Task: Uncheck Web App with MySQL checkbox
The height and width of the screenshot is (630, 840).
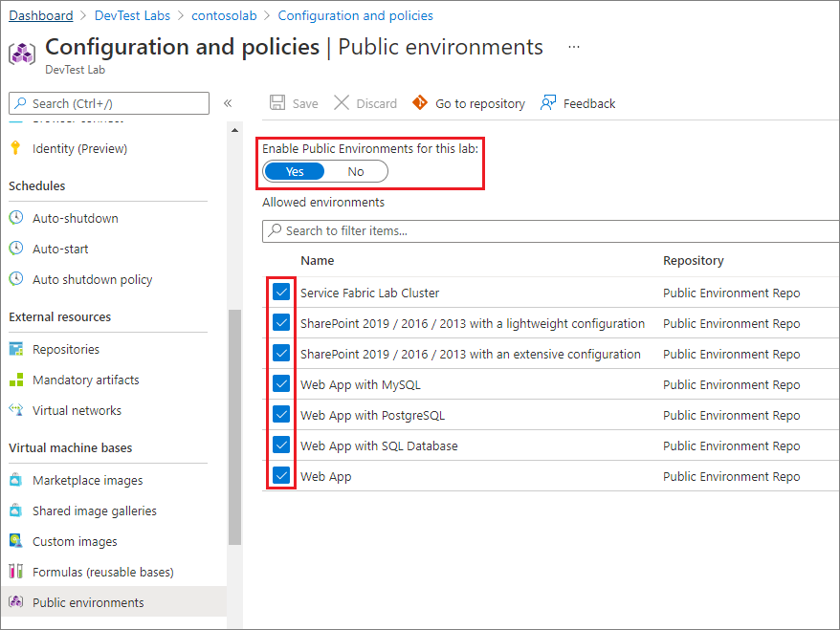Action: (x=281, y=383)
